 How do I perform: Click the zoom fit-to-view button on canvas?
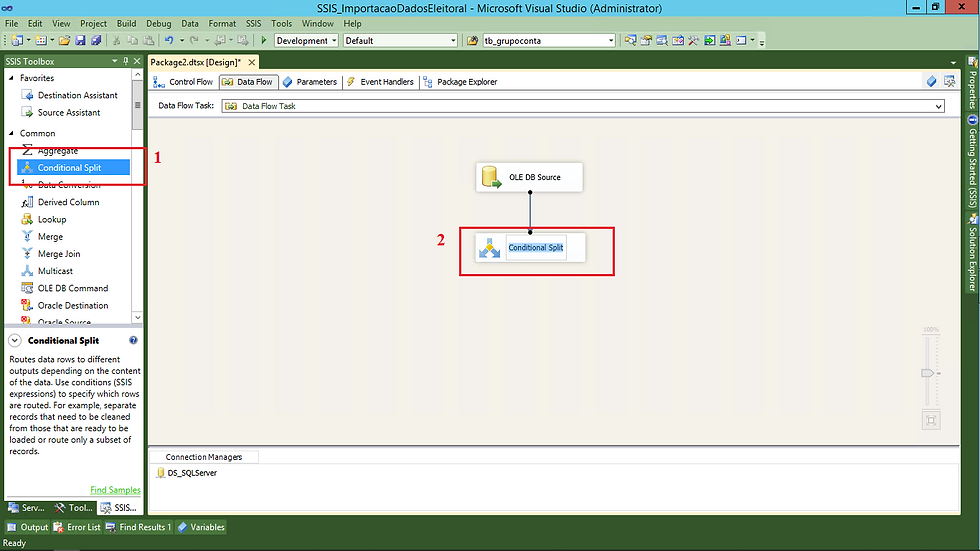[x=931, y=420]
